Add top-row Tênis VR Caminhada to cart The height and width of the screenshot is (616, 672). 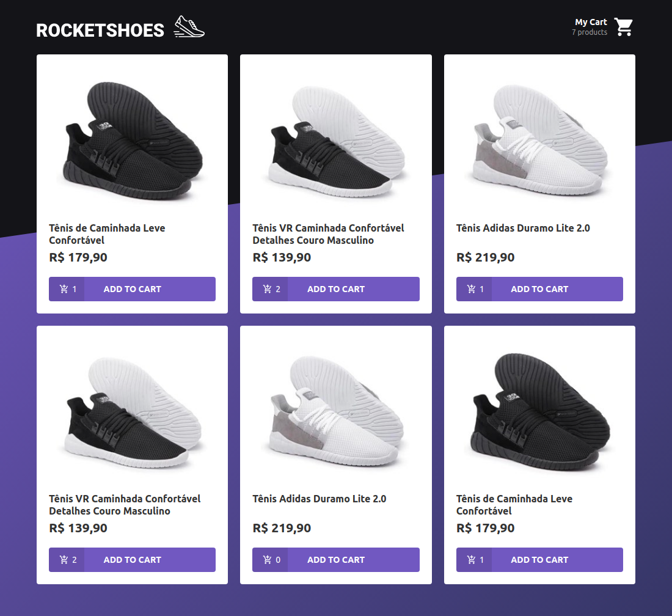(x=335, y=289)
